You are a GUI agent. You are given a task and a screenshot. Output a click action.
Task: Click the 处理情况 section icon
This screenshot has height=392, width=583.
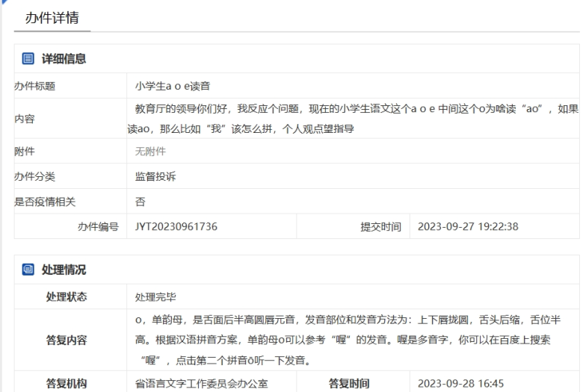click(28, 270)
